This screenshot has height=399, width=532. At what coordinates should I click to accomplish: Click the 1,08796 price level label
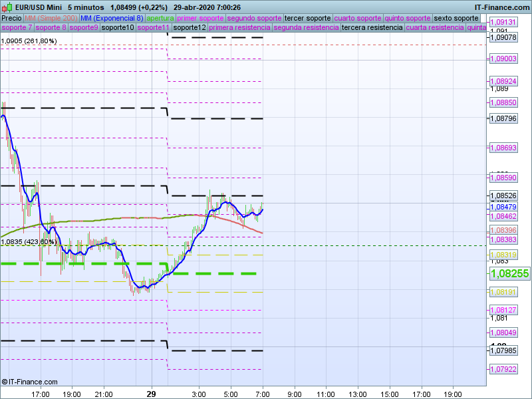click(503, 118)
